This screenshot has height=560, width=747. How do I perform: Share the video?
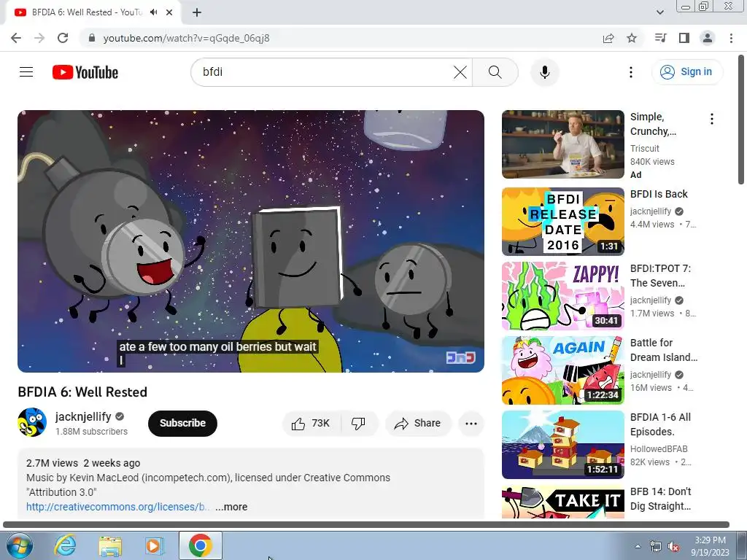417,424
